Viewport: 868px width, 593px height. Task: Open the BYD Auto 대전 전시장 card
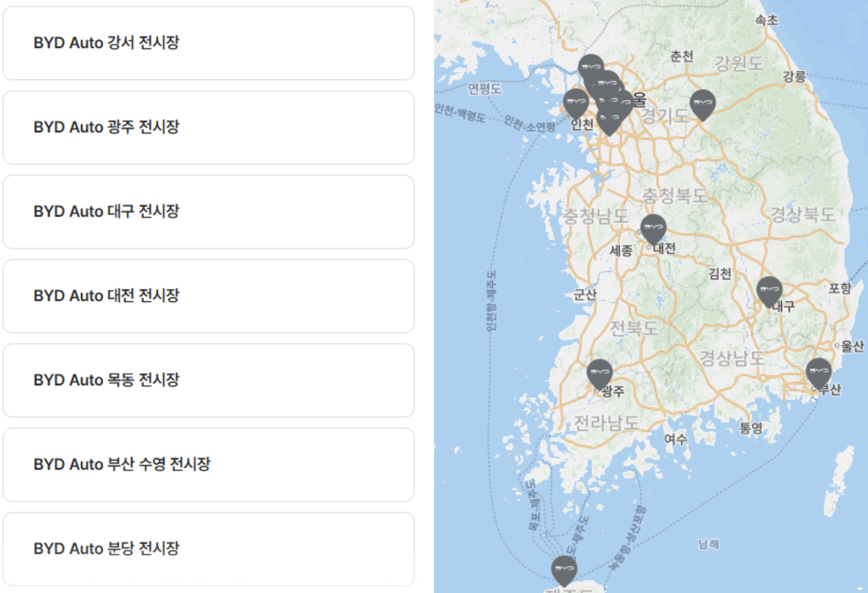coord(208,296)
